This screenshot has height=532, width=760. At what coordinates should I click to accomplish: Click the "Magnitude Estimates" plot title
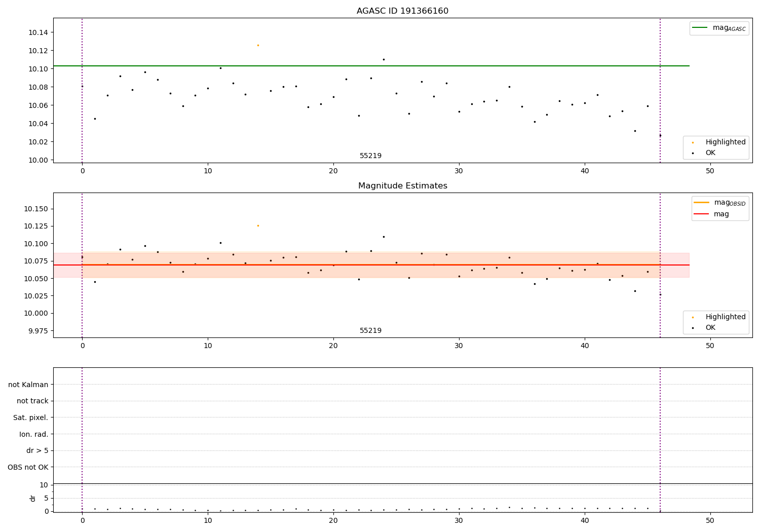click(x=402, y=186)
